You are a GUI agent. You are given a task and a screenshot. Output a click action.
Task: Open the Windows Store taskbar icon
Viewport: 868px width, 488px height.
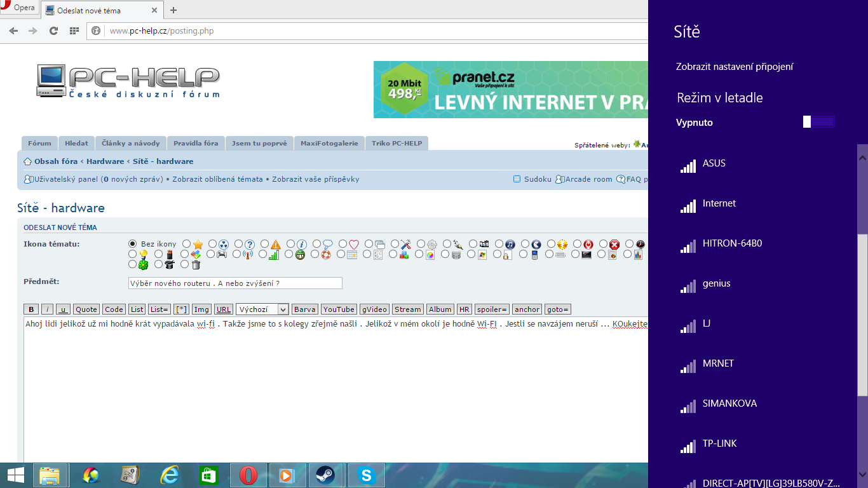pyautogui.click(x=208, y=475)
